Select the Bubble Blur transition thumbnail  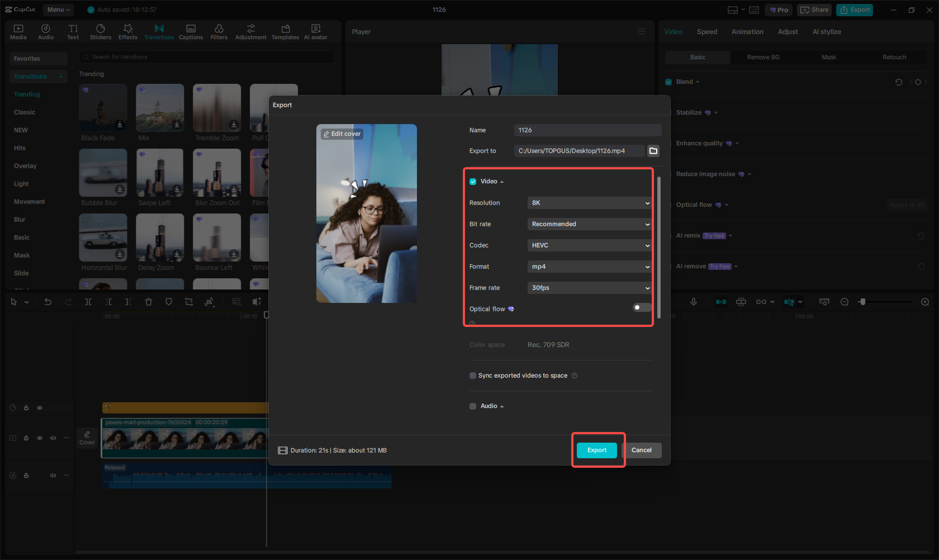point(103,173)
